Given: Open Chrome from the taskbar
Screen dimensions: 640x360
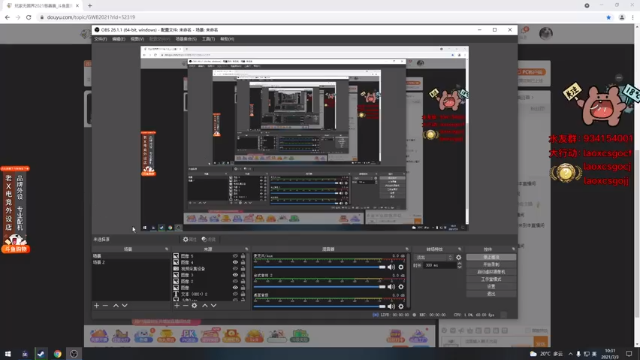Looking at the screenshot, I should click(58, 354).
